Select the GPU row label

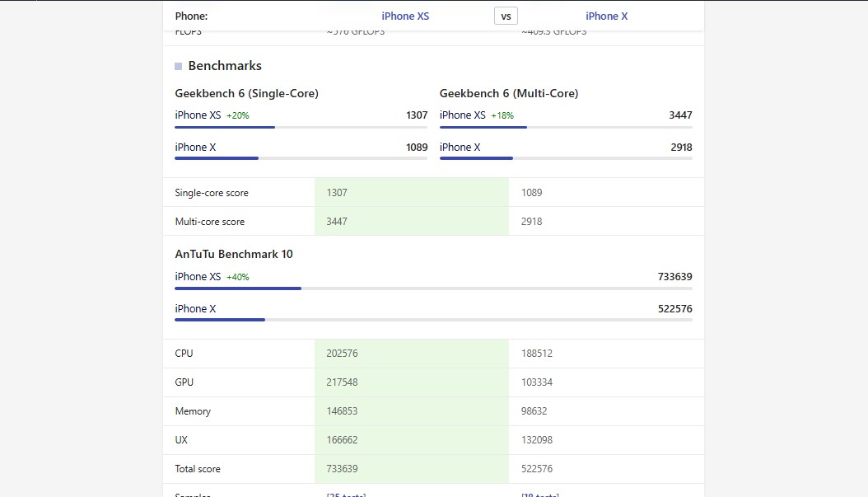tap(184, 382)
